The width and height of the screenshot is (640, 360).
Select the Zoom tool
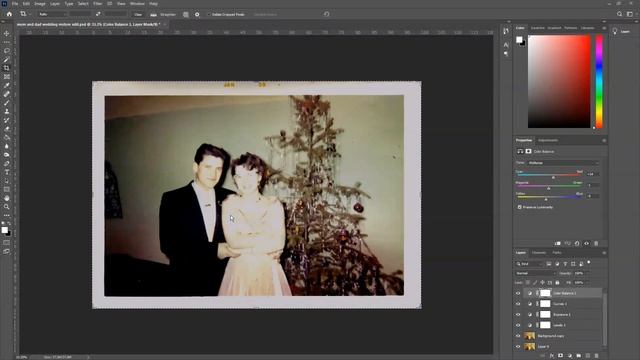pyautogui.click(x=7, y=207)
